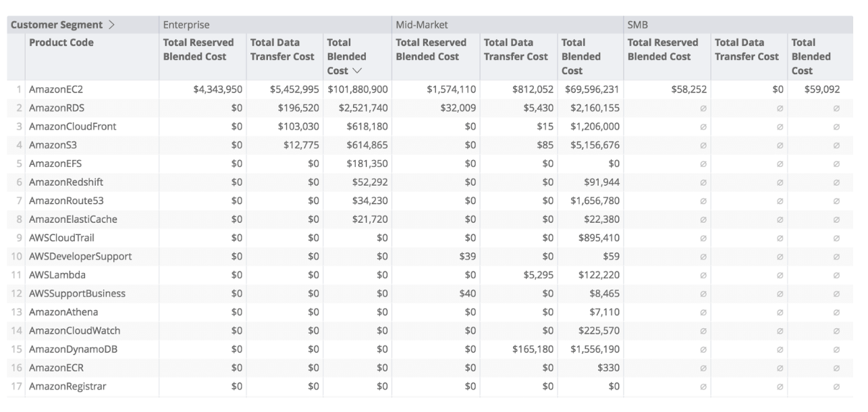Click the $91,944 AmazonRedshift cell

[x=602, y=182]
